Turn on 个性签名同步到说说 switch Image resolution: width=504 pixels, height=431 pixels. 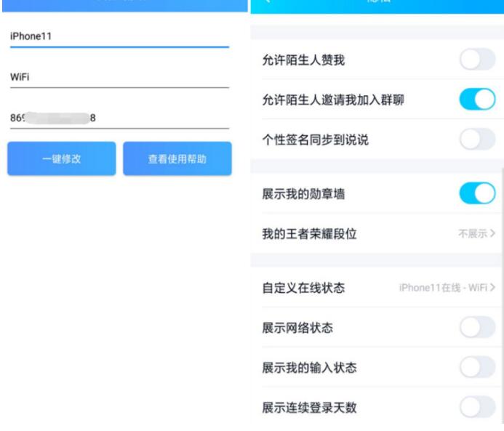click(477, 139)
